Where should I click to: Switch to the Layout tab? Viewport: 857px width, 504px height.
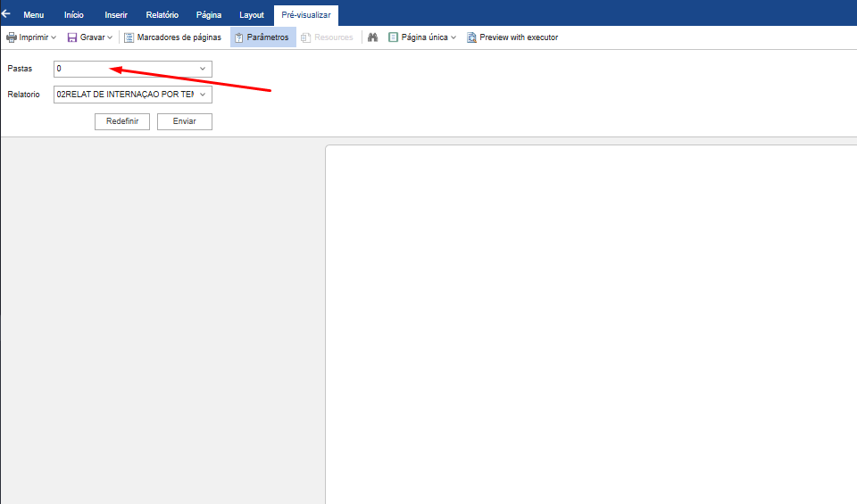pyautogui.click(x=252, y=15)
